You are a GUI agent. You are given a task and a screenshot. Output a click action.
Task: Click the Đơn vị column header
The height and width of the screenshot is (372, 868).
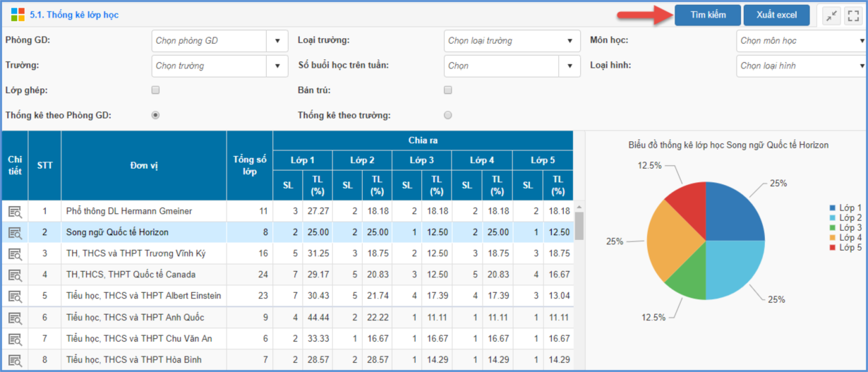[x=143, y=165]
